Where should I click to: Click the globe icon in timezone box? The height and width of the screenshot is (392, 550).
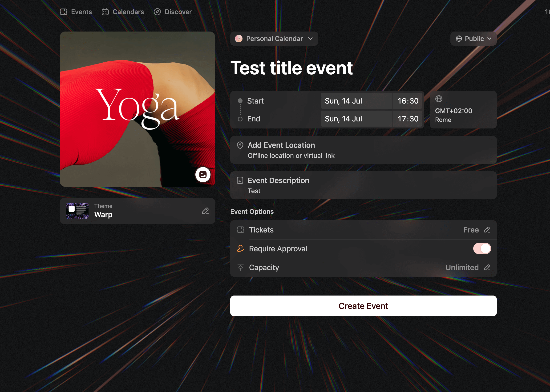[439, 99]
